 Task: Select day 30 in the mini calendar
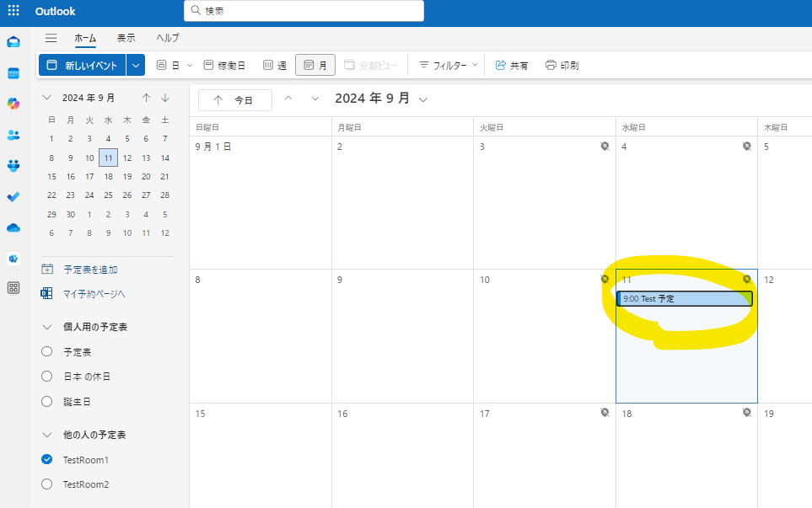(x=71, y=214)
